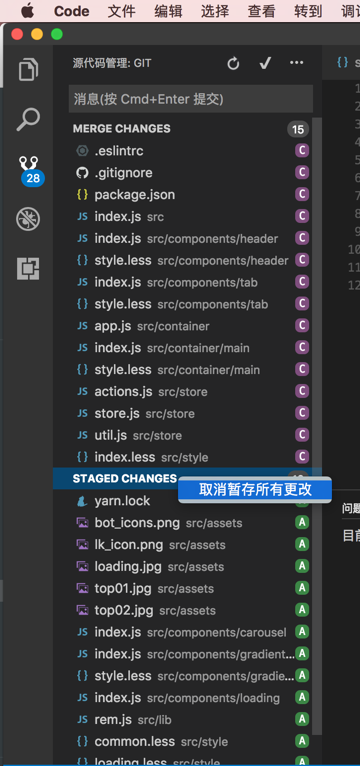Click the commit checkmark icon
The image size is (360, 766).
265,63
